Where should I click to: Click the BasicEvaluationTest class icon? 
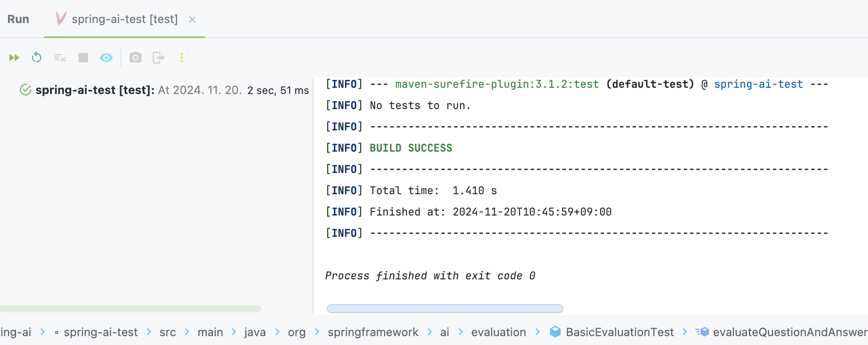pyautogui.click(x=555, y=332)
